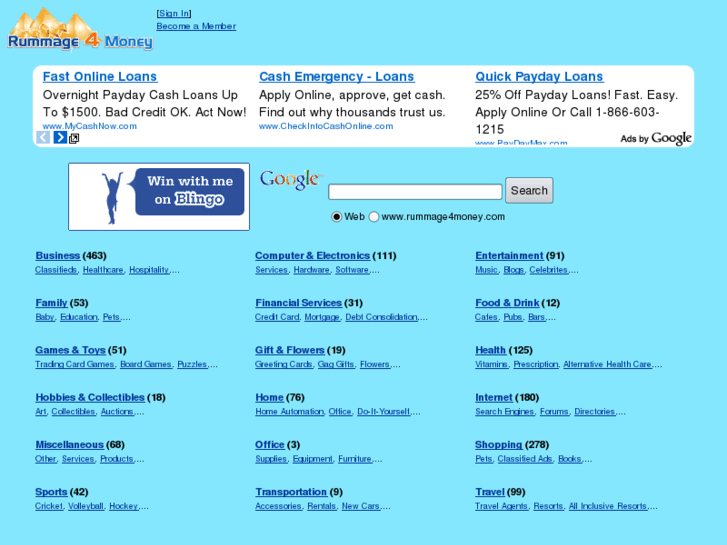
Task: Open Alternative Health Care link
Action: (607, 365)
